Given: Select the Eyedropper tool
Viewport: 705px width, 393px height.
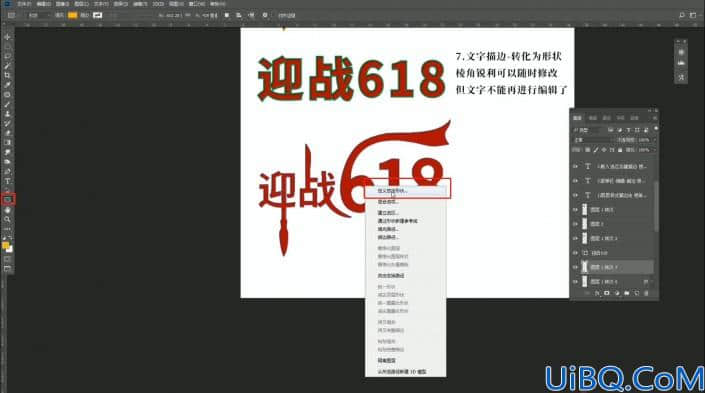Looking at the screenshot, I should pos(7,85).
